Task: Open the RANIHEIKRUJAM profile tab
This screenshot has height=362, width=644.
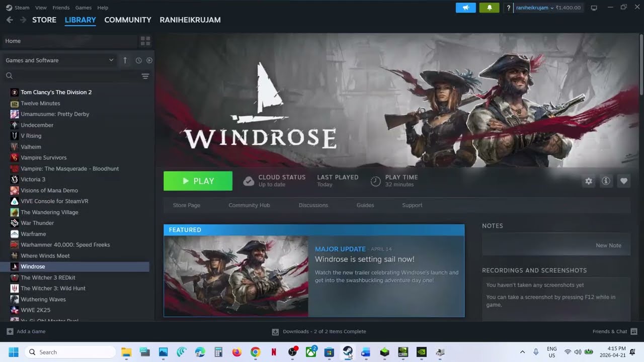Action: tap(190, 20)
